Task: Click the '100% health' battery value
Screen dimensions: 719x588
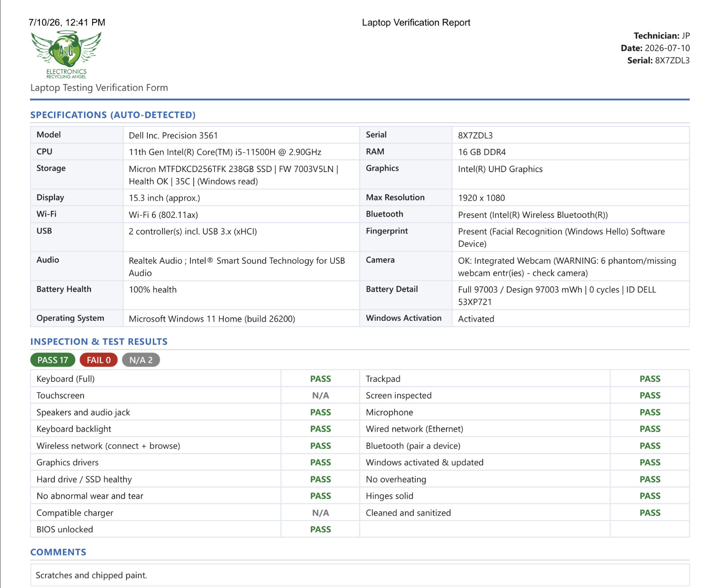Action: [x=152, y=290]
